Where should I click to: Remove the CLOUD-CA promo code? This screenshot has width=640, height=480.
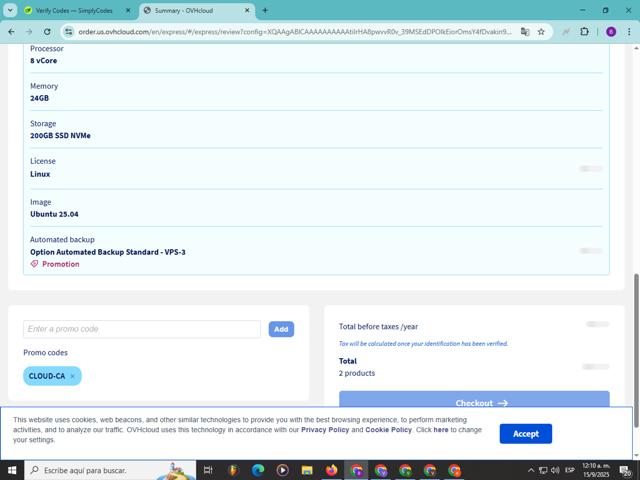click(73, 376)
